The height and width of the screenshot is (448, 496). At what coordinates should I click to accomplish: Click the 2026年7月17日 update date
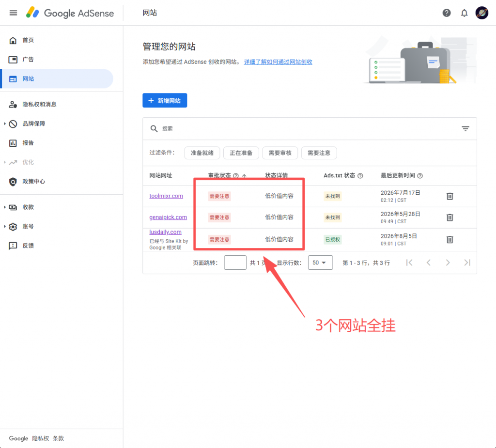pyautogui.click(x=400, y=193)
